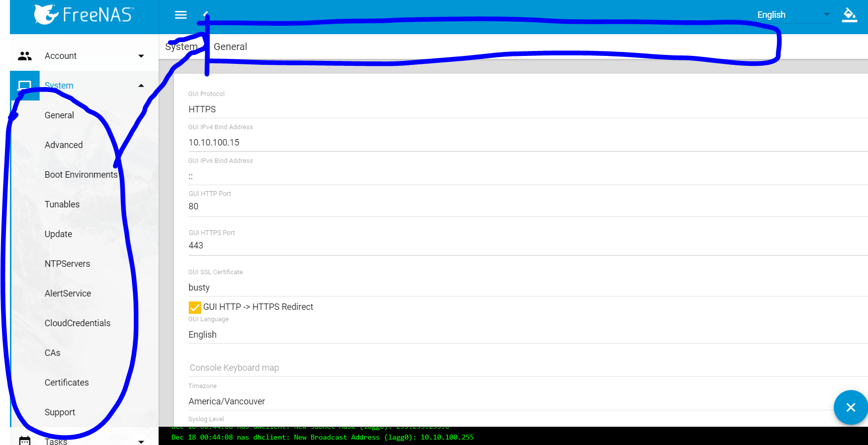The image size is (868, 445).
Task: Click the console log footer line
Action: click(x=323, y=437)
